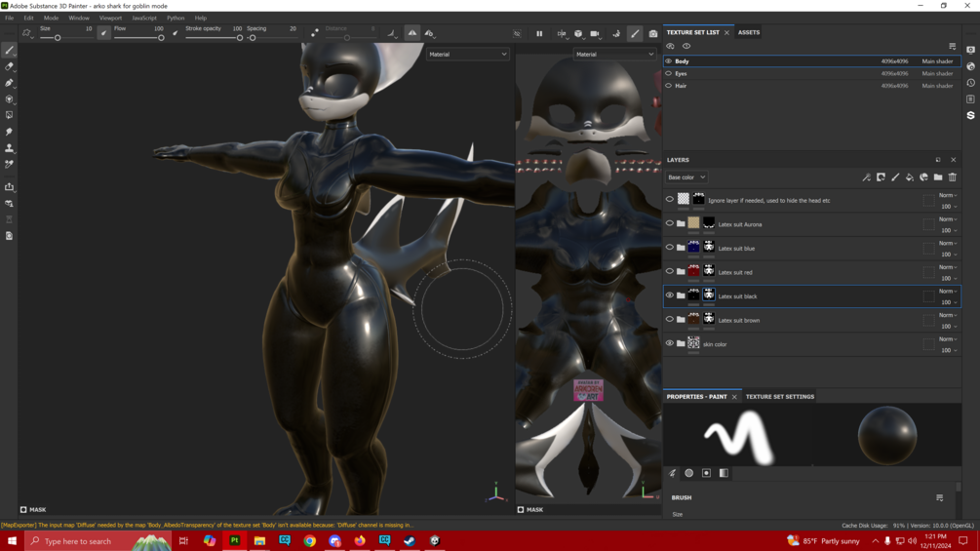Click the Windows search box in taskbar
This screenshot has width=980, height=551.
(x=98, y=541)
